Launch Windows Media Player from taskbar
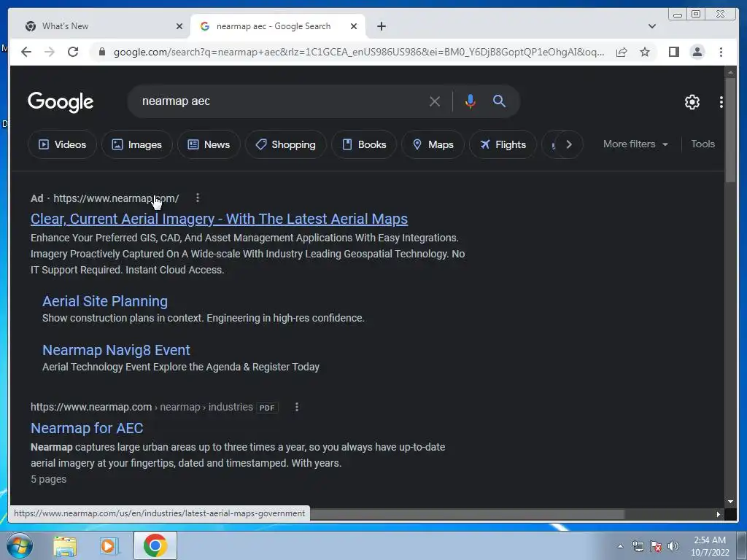 coord(109,546)
